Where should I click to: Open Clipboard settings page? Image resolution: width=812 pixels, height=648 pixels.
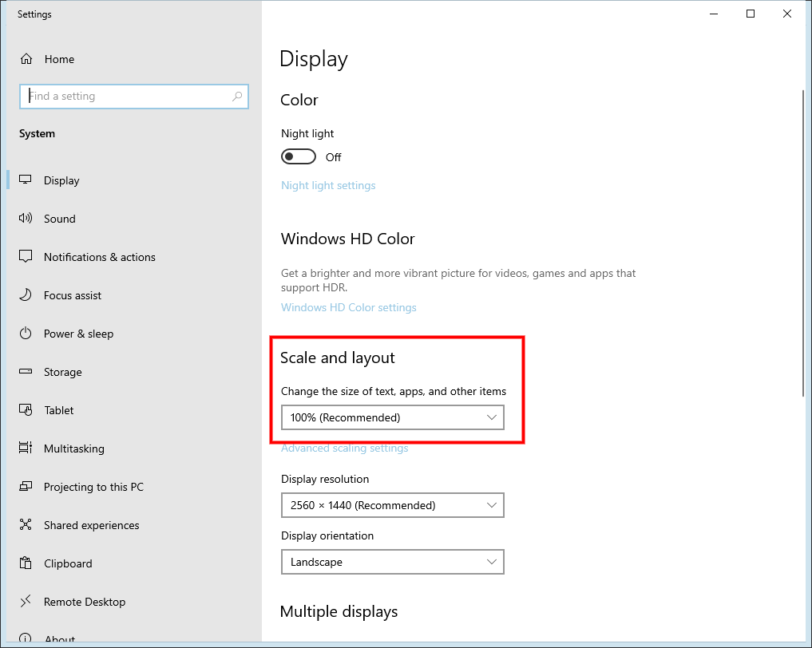coord(133,563)
